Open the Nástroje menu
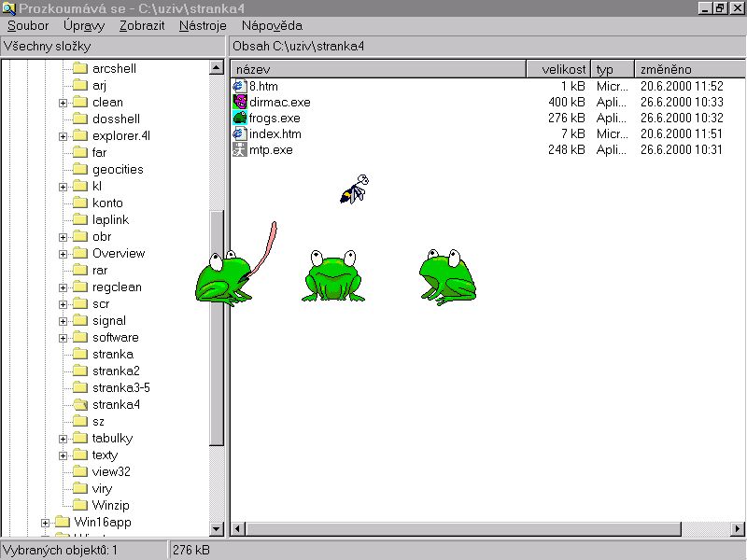The image size is (747, 560). click(x=202, y=26)
